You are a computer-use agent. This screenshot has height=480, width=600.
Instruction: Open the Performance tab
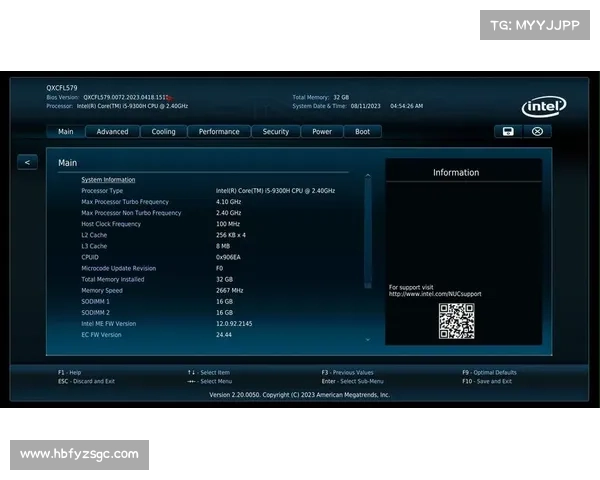(x=219, y=132)
